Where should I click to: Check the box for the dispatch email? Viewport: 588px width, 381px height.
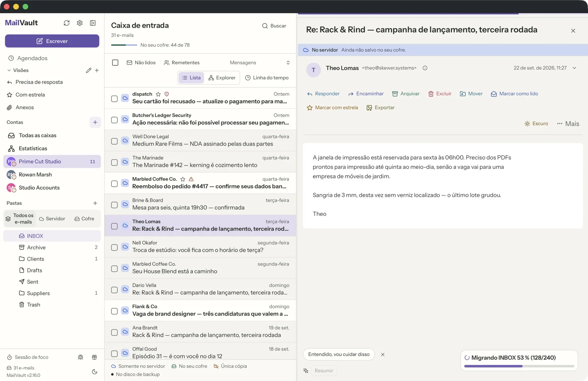point(114,99)
